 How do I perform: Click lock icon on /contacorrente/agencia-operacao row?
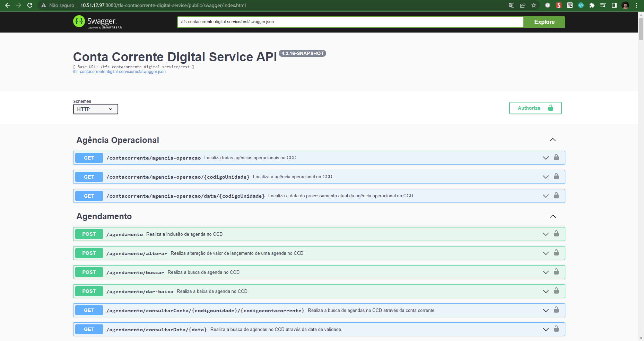[x=556, y=158]
